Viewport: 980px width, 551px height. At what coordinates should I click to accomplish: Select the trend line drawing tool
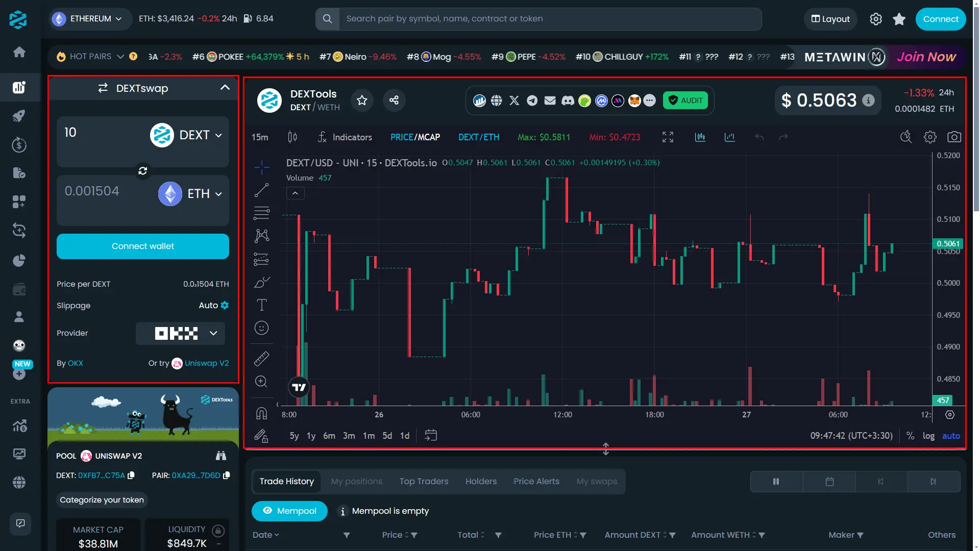(262, 190)
